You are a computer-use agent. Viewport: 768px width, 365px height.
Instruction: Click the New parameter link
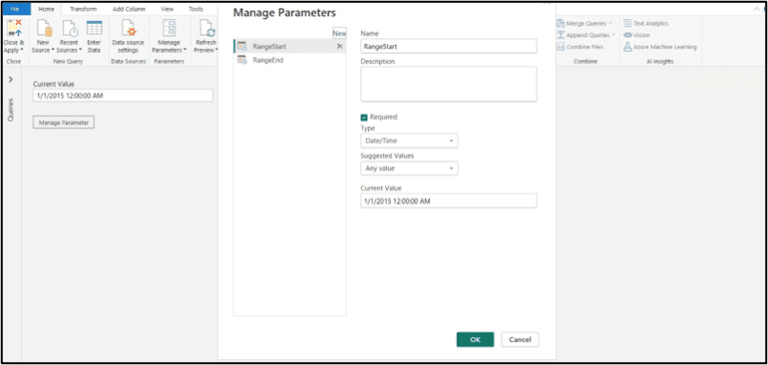[x=339, y=34]
